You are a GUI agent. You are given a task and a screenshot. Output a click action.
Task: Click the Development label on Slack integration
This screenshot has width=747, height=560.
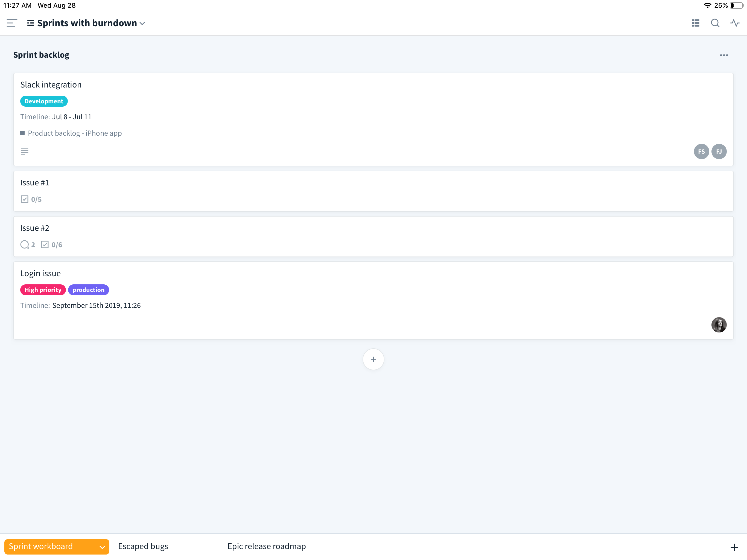pos(44,101)
